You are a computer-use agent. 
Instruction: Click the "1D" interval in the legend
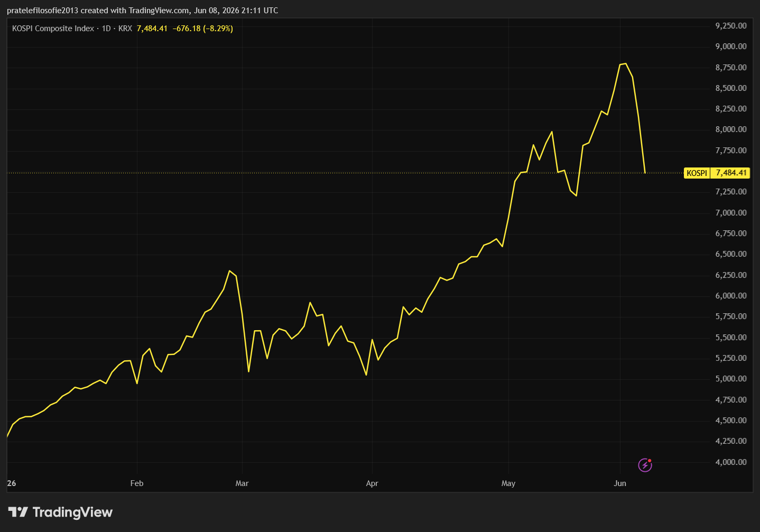(106, 29)
